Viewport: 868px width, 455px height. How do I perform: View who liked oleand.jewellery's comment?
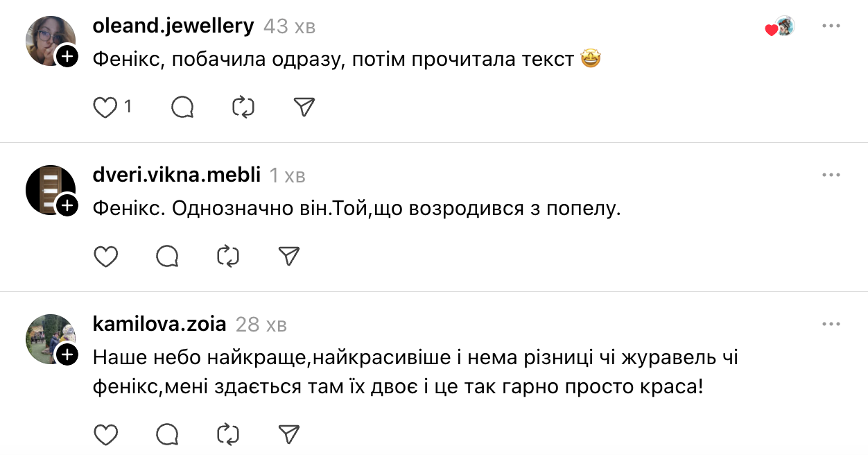coord(780,28)
